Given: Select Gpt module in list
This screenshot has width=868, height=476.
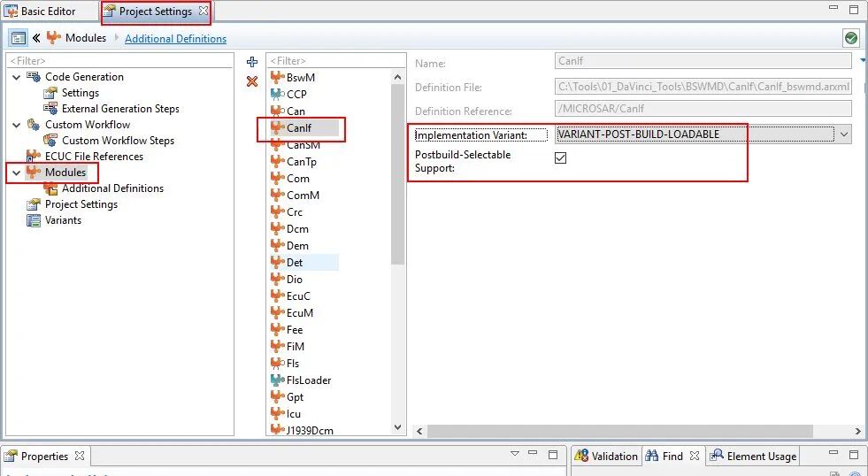Looking at the screenshot, I should coord(295,397).
